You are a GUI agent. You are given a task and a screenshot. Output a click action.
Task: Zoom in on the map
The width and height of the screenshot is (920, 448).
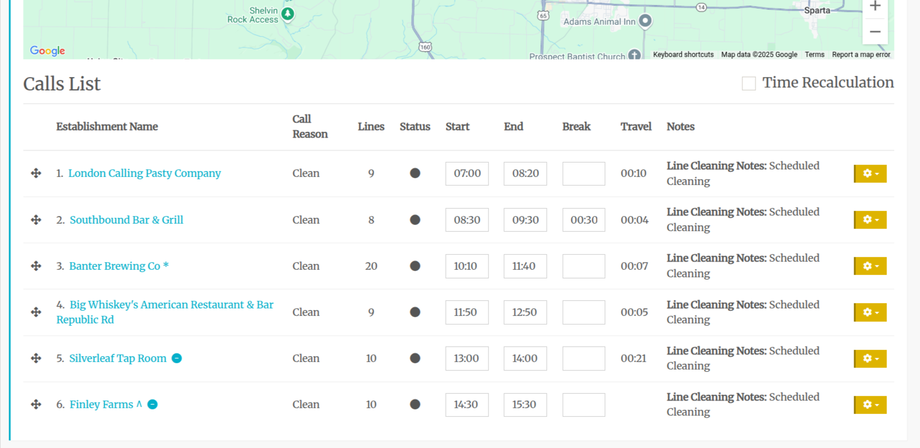click(x=875, y=7)
